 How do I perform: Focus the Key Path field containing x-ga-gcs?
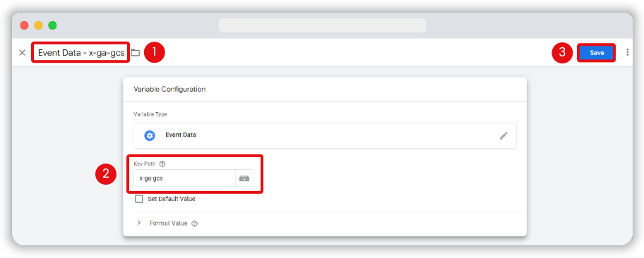[184, 178]
